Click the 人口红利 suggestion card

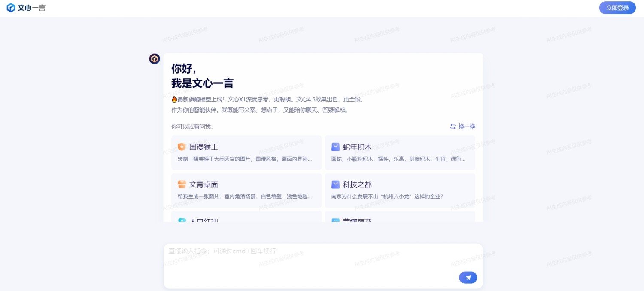246,219
